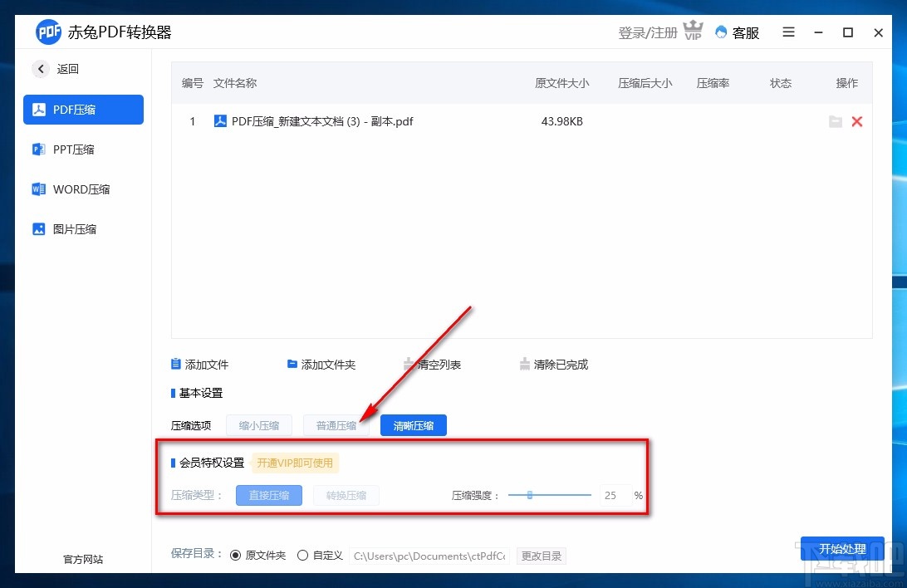This screenshot has width=907, height=588.
Task: Start processing with the 开始处理 button
Action: click(842, 549)
